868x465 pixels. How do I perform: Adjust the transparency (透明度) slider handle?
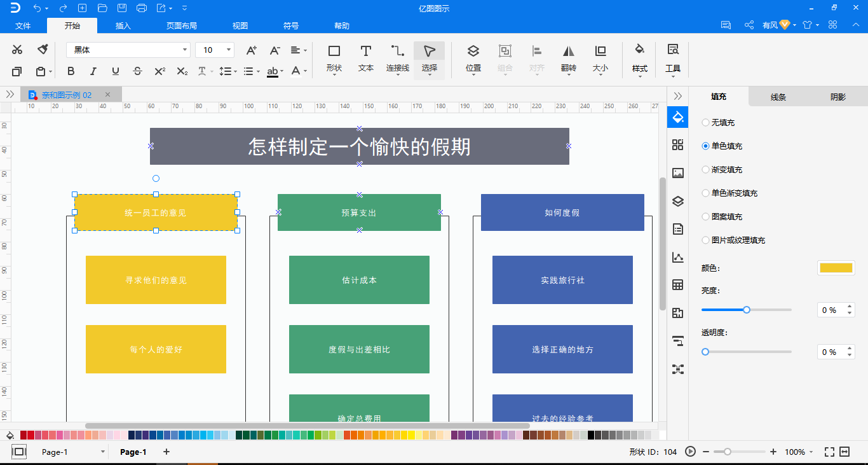[705, 352]
